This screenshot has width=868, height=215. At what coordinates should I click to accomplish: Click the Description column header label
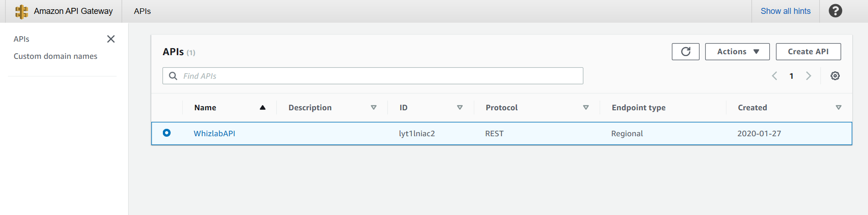coord(310,107)
